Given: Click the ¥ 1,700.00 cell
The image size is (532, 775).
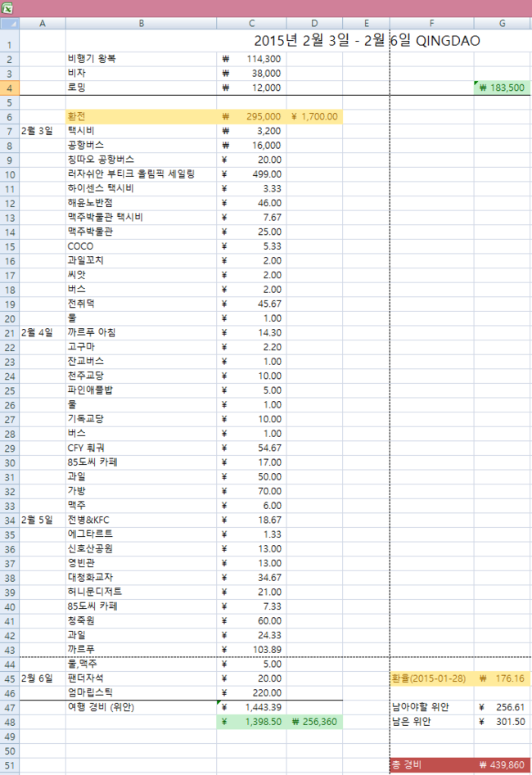Looking at the screenshot, I should [314, 117].
